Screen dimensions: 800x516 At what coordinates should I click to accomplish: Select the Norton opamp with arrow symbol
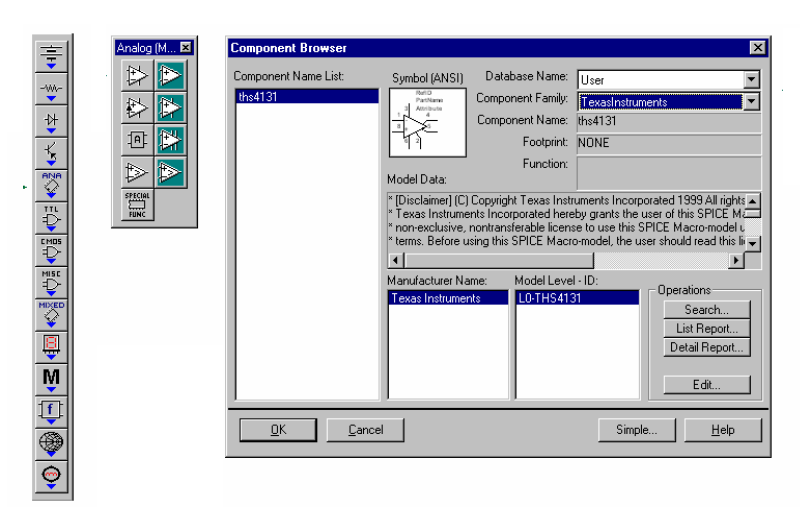137,108
